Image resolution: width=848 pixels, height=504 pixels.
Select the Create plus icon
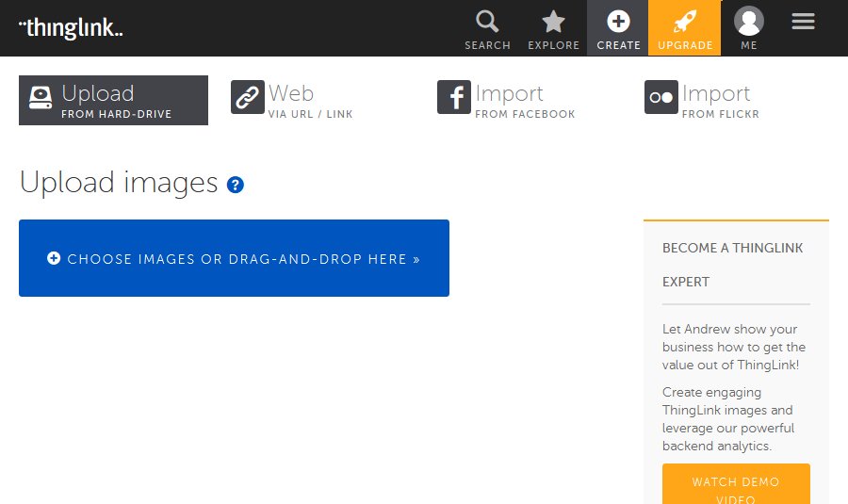point(618,22)
